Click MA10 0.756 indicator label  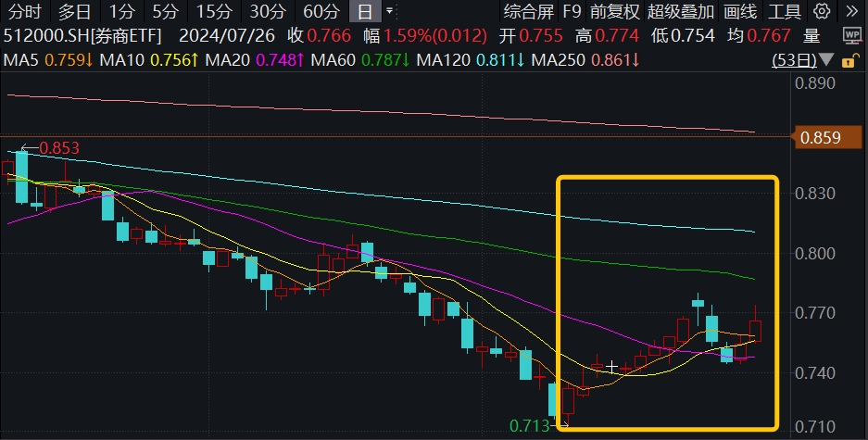(149, 60)
